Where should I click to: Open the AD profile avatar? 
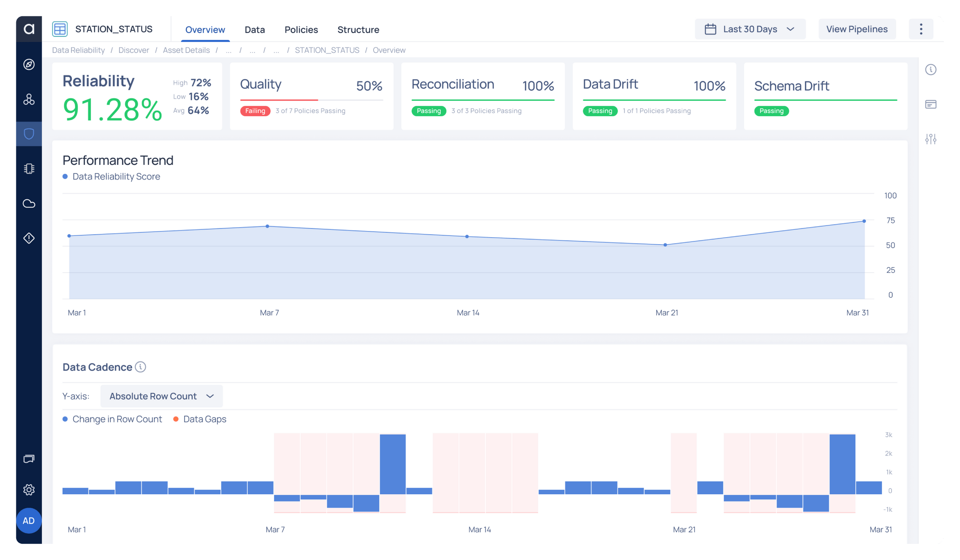click(29, 521)
